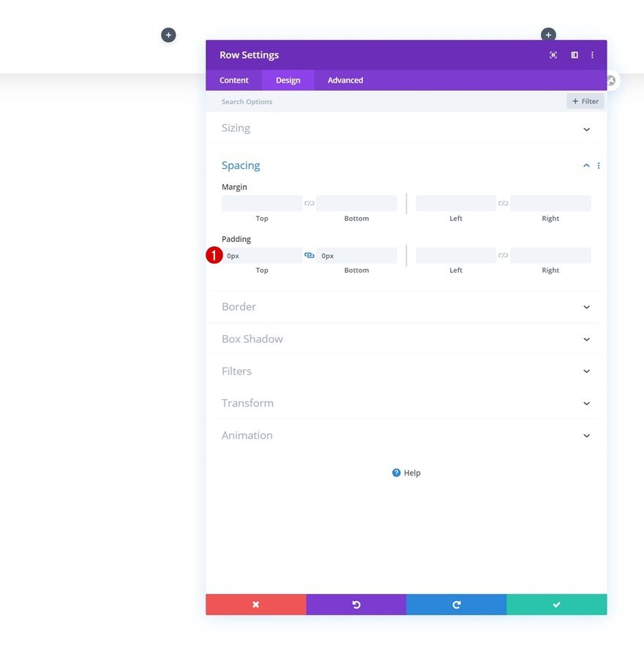Click the Help question mark icon
The height and width of the screenshot is (648, 644).
[396, 472]
